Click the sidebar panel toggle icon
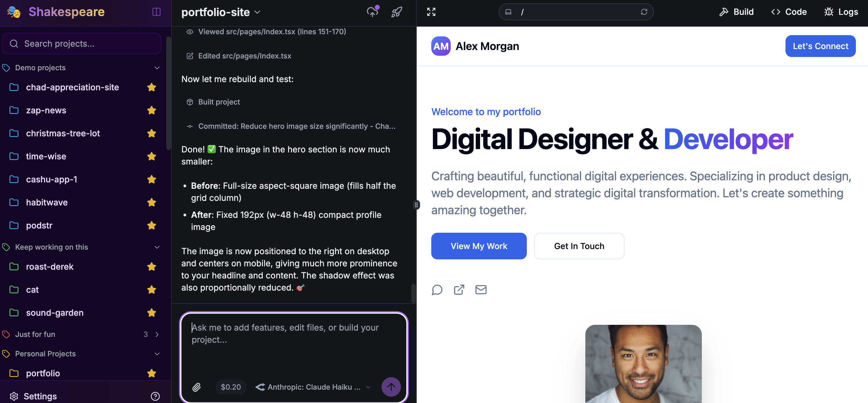This screenshot has width=868, height=403. pos(156,12)
